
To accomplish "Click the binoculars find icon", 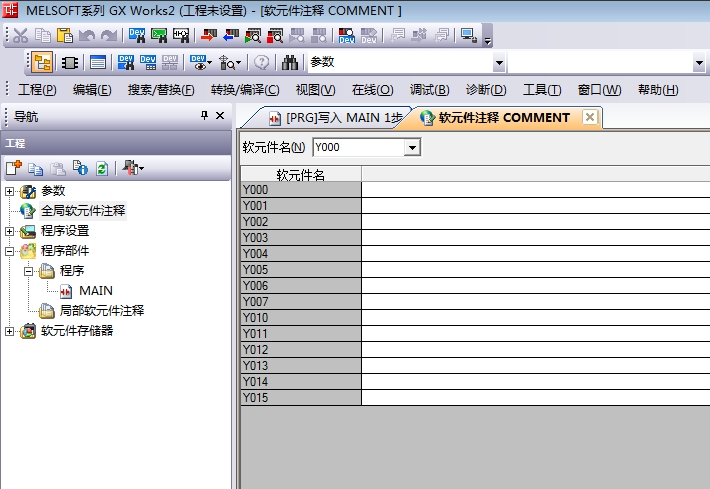I will 290,62.
